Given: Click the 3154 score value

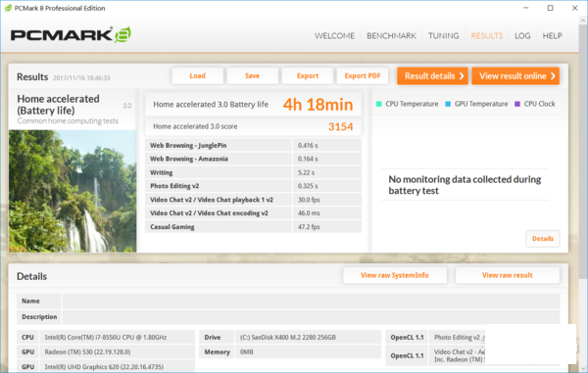Looking at the screenshot, I should tap(340, 126).
